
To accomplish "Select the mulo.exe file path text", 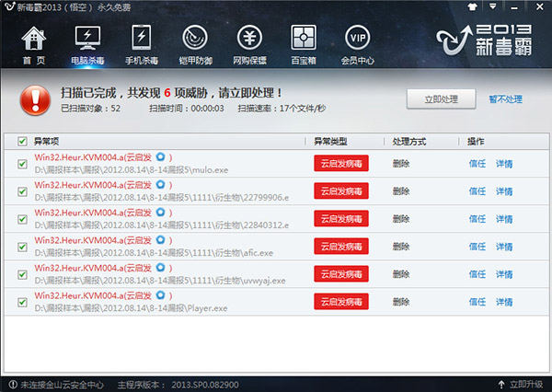I will coord(132,170).
